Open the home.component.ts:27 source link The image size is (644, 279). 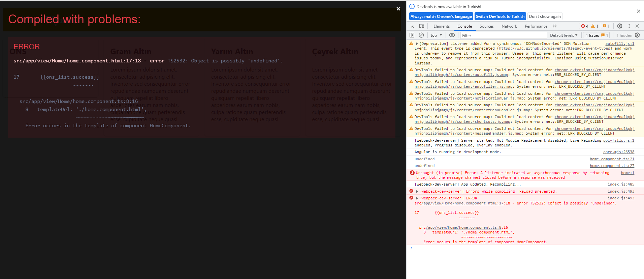(x=612, y=166)
